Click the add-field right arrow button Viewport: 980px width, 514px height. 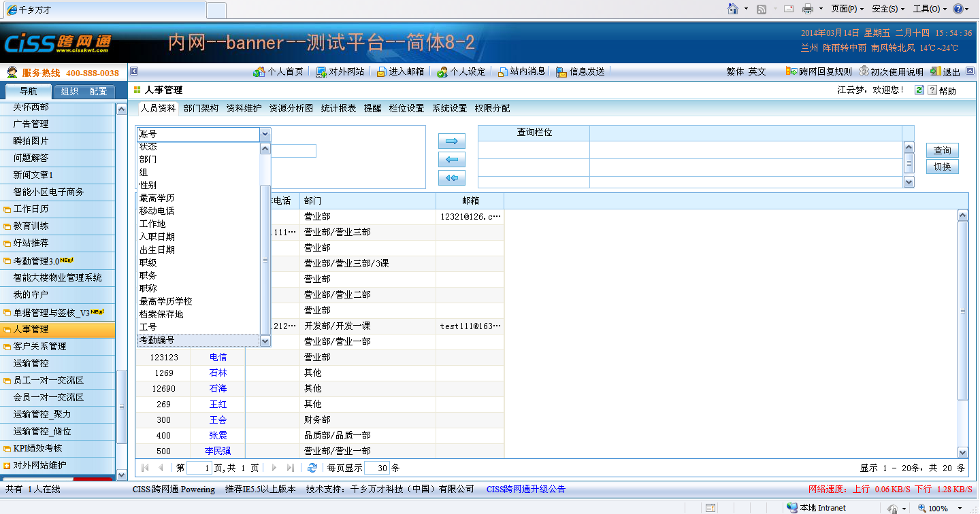452,142
